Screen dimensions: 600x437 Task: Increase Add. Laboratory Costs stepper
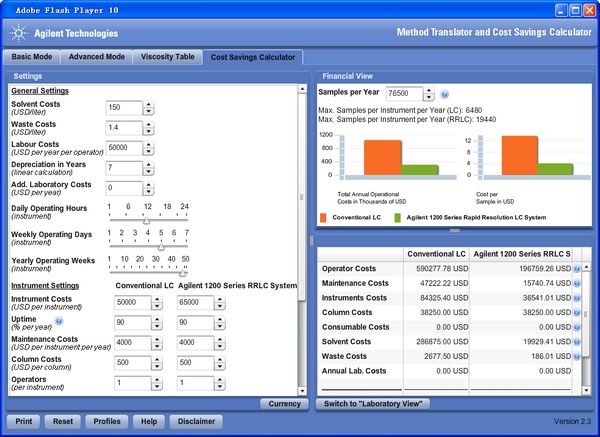(x=148, y=185)
